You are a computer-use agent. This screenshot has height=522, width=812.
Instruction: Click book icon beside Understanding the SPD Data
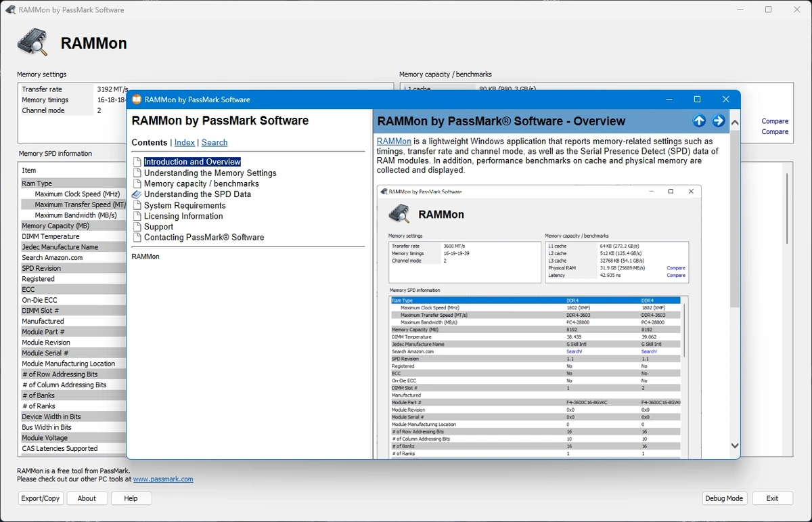[137, 194]
